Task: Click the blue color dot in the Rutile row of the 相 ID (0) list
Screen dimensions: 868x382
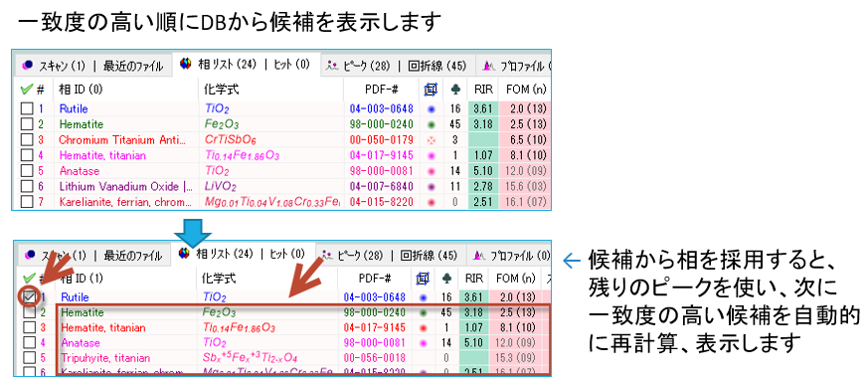Action: tap(431, 109)
